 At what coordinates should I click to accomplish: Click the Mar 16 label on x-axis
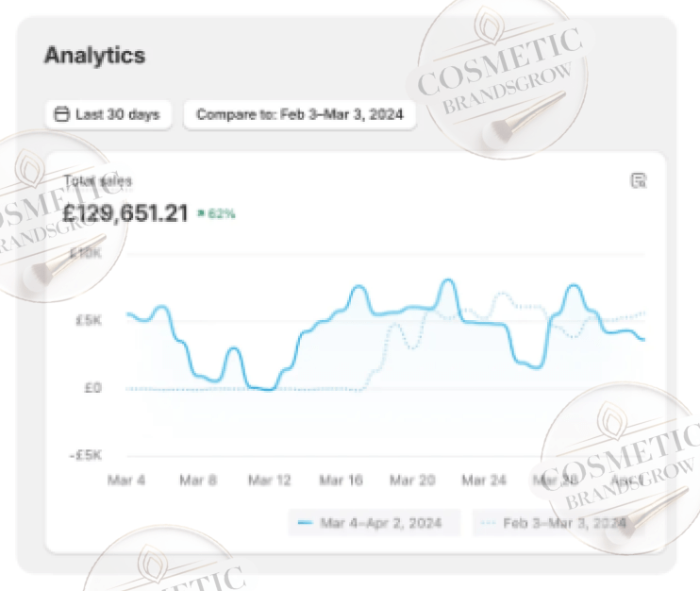click(x=341, y=480)
